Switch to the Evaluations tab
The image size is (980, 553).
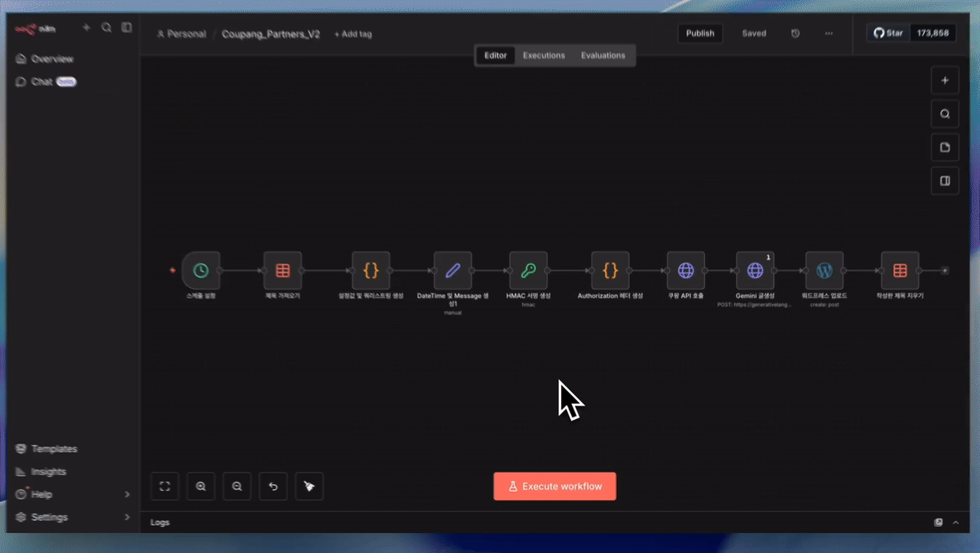[x=603, y=55]
